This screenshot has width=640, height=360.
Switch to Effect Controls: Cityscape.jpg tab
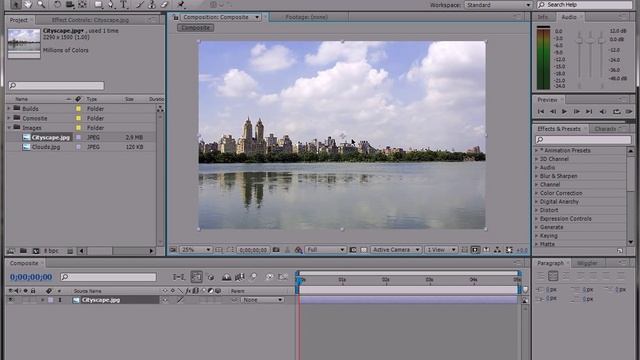[x=90, y=20]
